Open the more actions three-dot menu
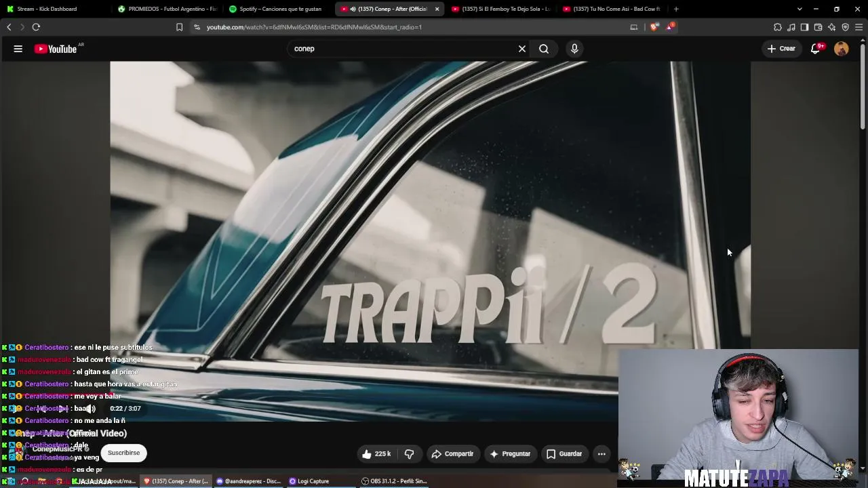This screenshot has height=488, width=868. point(601,454)
